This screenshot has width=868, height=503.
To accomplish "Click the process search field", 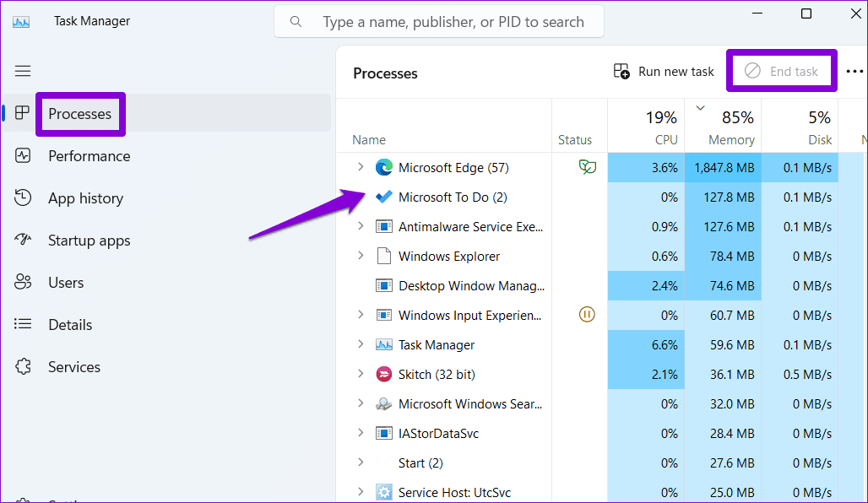I will point(438,21).
